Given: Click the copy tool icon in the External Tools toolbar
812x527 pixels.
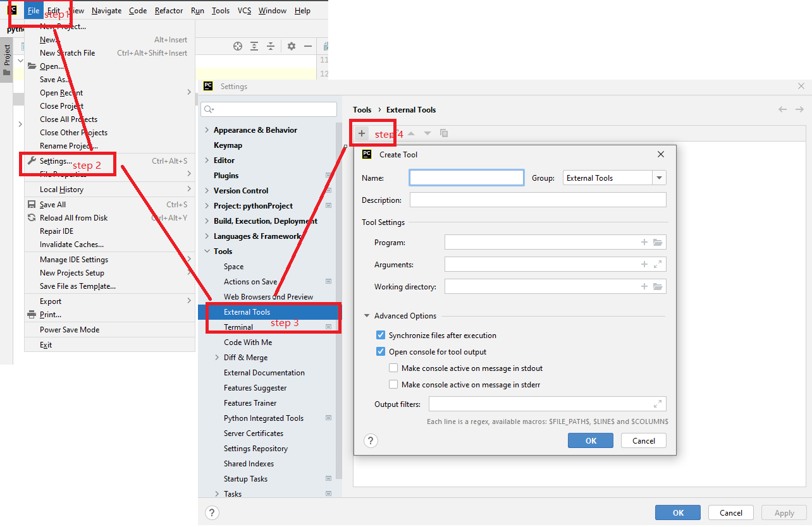Looking at the screenshot, I should pos(444,133).
